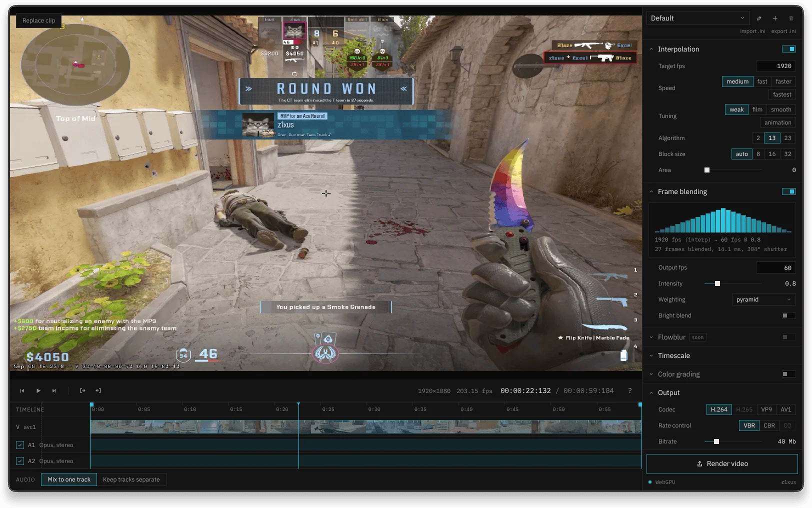Delete preset using the trash icon
812x508 pixels.
791,18
